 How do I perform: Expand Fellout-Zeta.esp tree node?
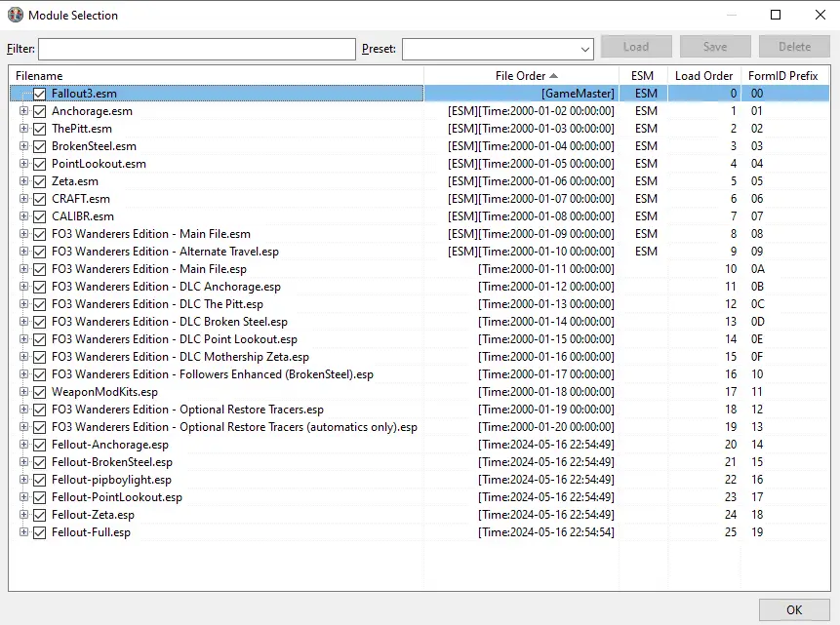[x=23, y=514]
